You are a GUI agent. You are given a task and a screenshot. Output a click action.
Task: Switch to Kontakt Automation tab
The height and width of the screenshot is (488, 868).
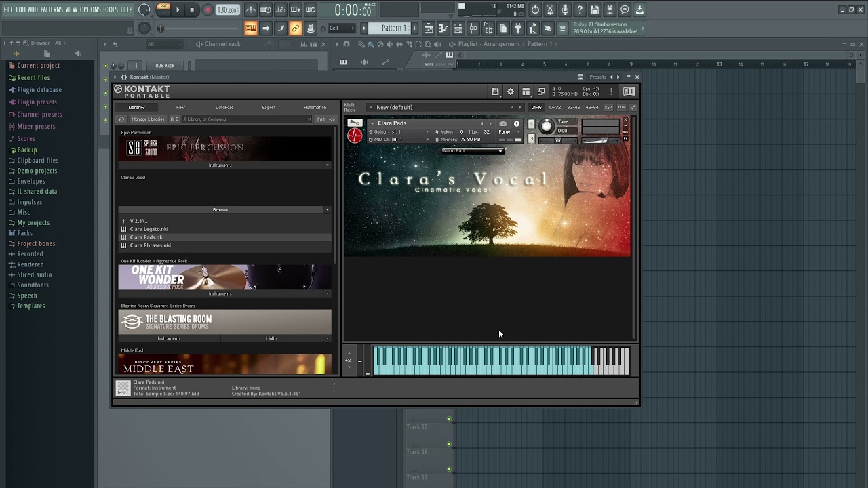click(315, 107)
